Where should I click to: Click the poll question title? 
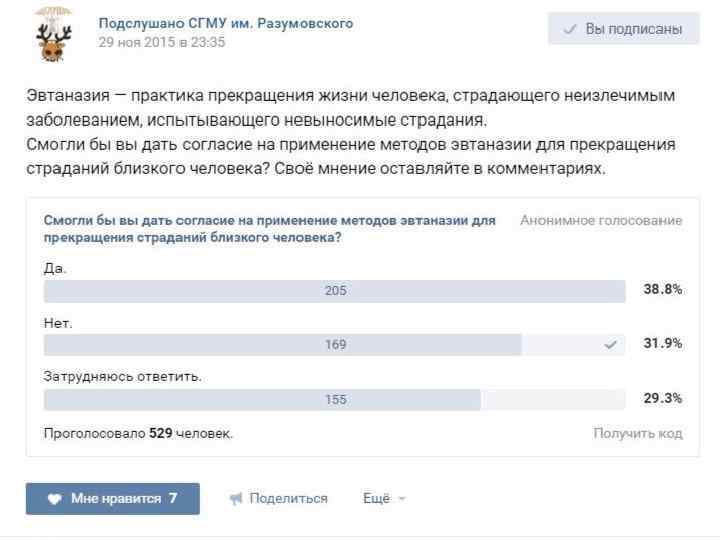click(270, 228)
